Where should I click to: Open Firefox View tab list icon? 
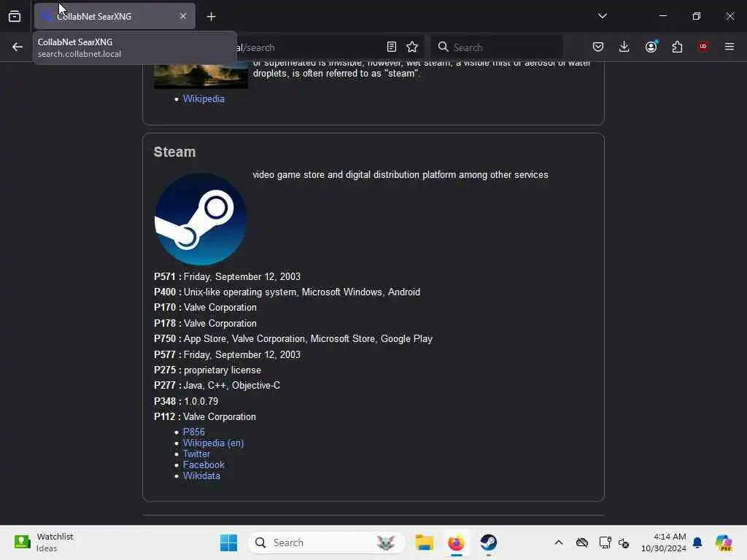pos(15,16)
